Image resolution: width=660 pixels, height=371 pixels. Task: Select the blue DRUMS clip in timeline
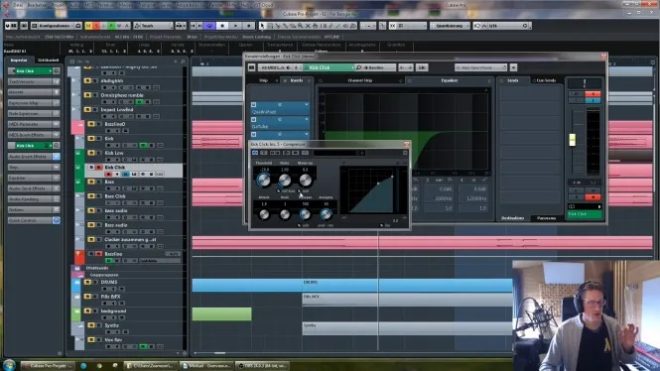352,285
